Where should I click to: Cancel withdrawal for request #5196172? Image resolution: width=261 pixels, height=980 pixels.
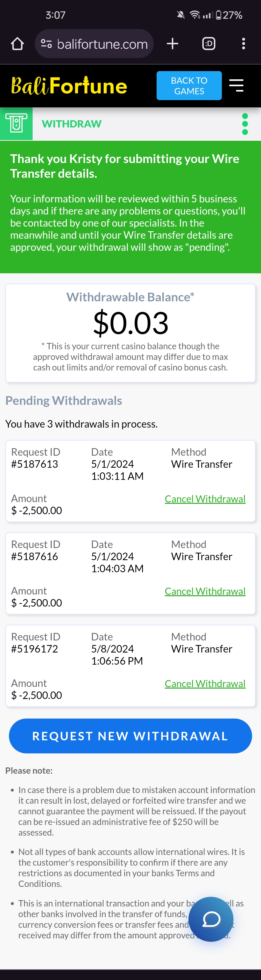(205, 684)
